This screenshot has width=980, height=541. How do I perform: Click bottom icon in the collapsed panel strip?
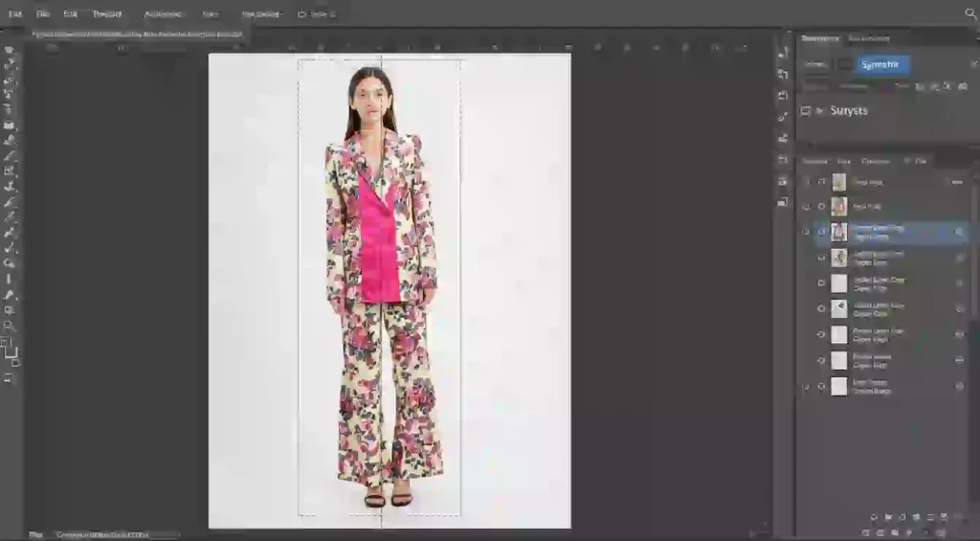(x=783, y=201)
